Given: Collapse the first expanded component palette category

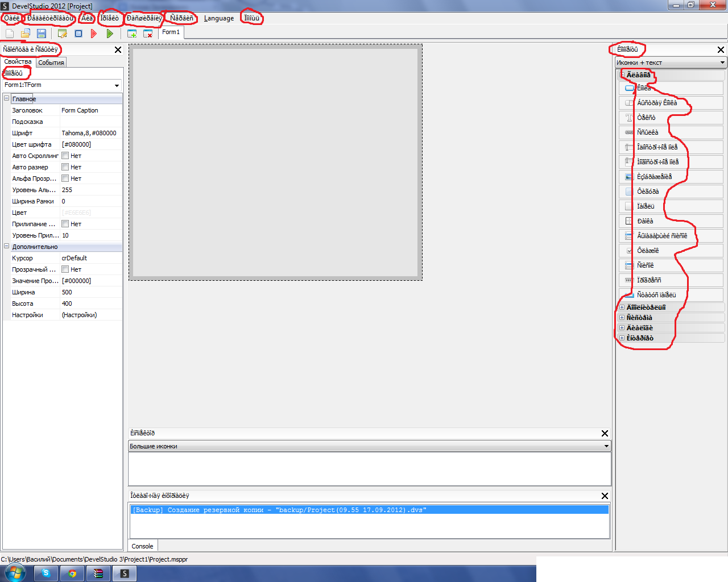Looking at the screenshot, I should point(622,74).
